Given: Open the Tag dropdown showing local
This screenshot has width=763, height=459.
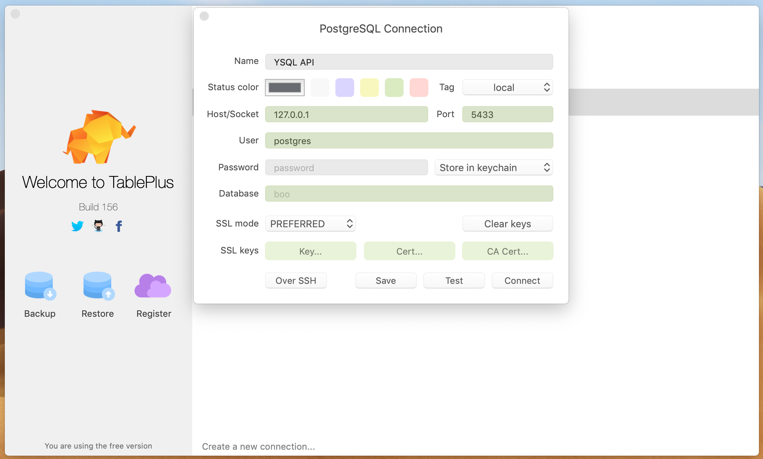Looking at the screenshot, I should pos(507,88).
